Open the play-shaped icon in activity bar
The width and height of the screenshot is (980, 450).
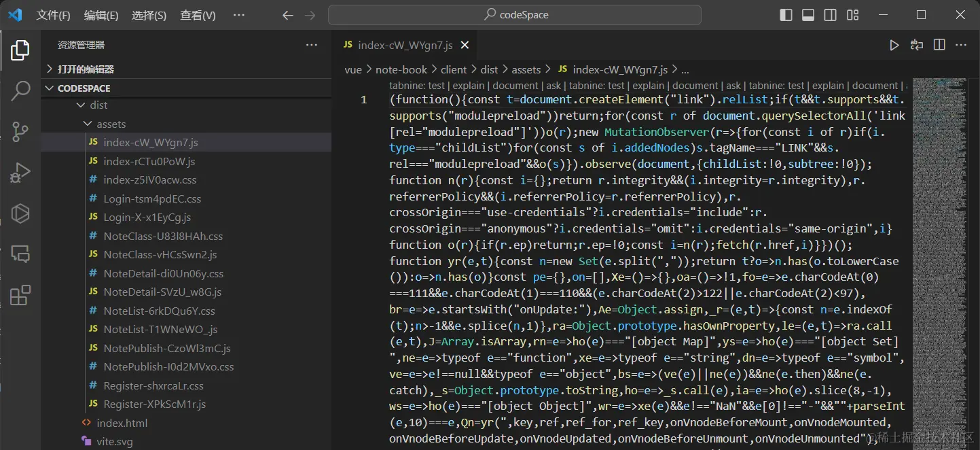(x=20, y=213)
